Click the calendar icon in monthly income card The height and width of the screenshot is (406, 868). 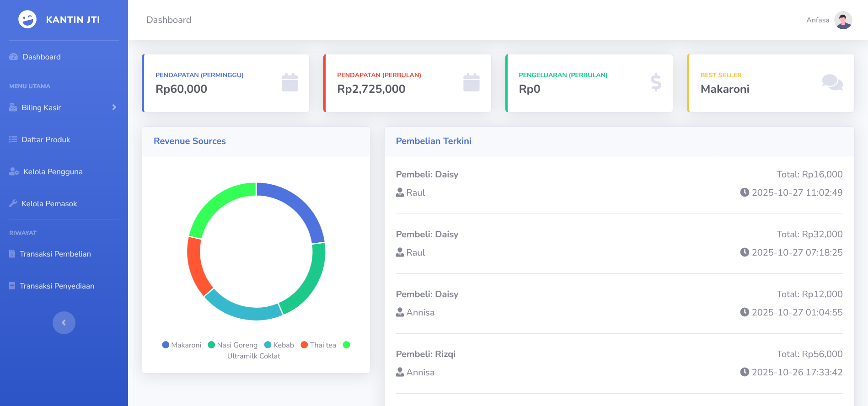471,83
